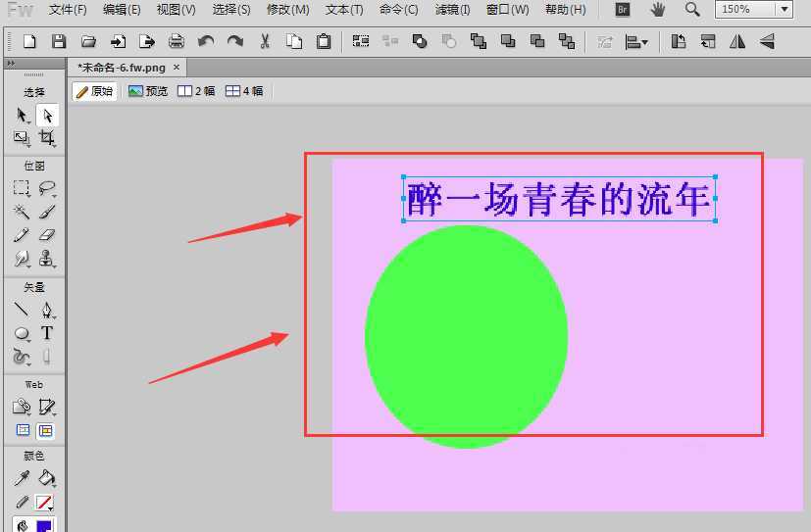Open the 滤镜(I) menu
The image size is (811, 532).
(451, 10)
